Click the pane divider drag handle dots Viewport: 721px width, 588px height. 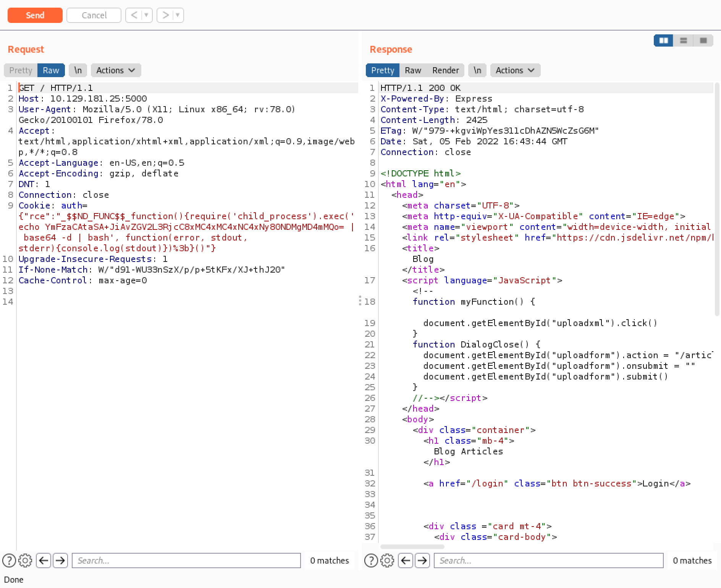click(x=360, y=300)
